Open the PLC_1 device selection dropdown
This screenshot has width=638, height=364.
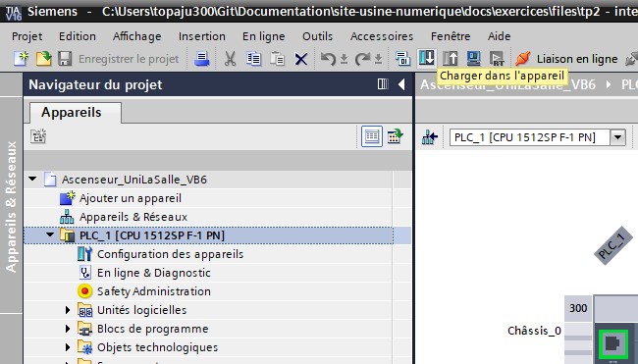(x=617, y=137)
